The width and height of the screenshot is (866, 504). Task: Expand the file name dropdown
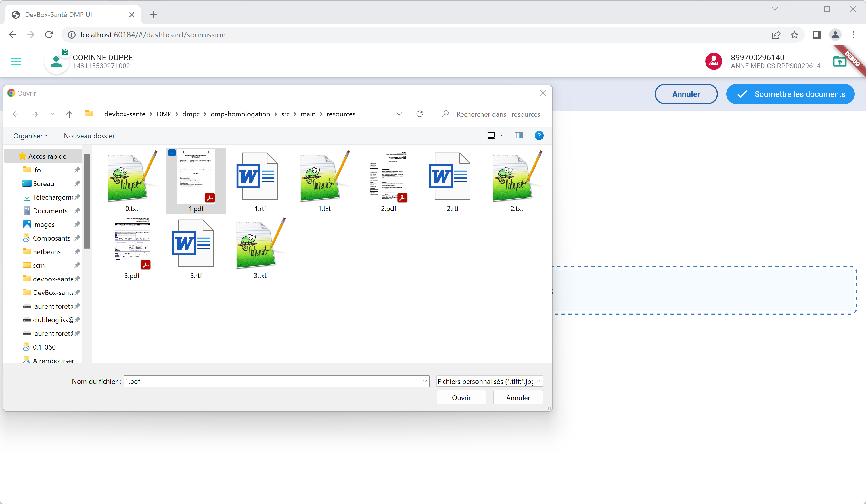pyautogui.click(x=425, y=381)
